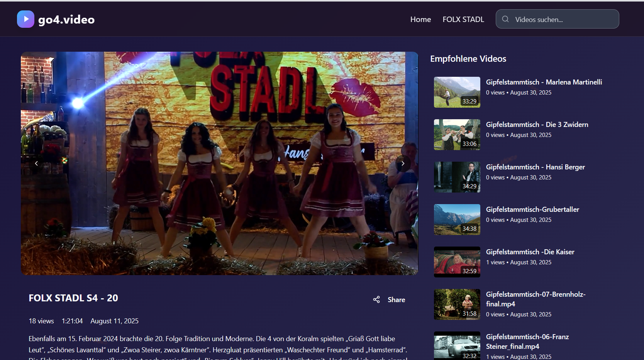
Task: Open 'Gipfelstammtisch-06-Franz Steiner_final.mp4' title
Action: coord(527,341)
